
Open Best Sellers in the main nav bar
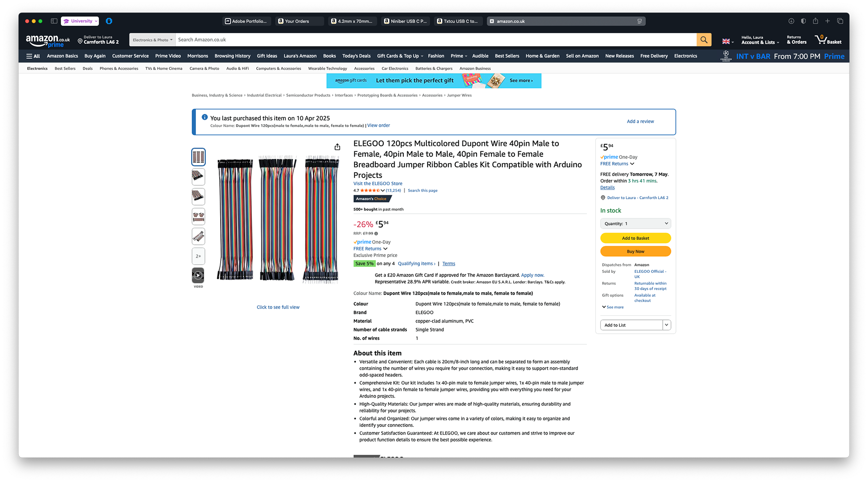[507, 56]
